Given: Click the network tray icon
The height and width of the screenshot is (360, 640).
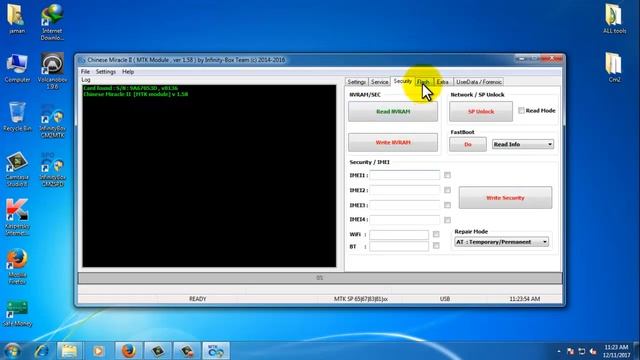Looking at the screenshot, I should 582,351.
